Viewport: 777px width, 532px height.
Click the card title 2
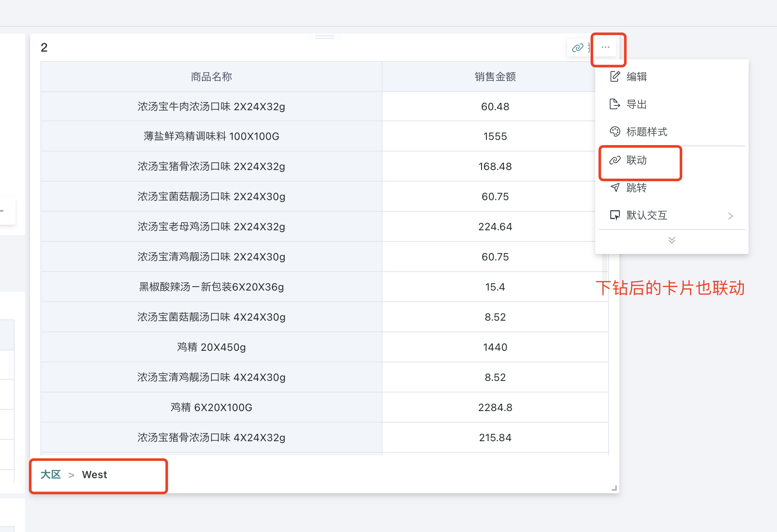tap(44, 47)
